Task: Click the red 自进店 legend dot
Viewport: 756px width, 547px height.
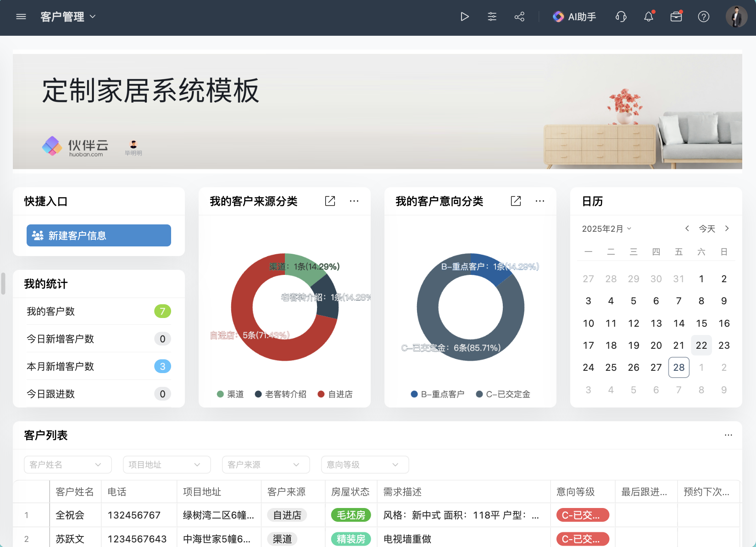Action: (320, 394)
